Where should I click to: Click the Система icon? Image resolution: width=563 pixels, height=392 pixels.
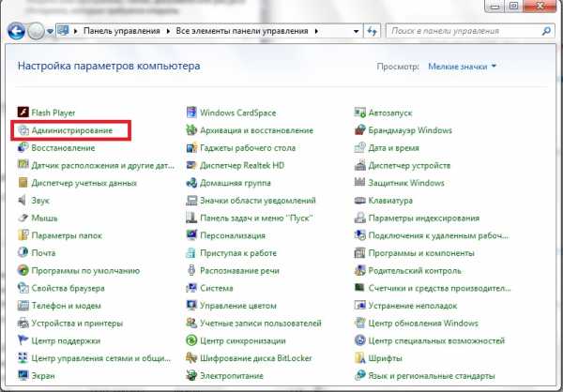coord(191,288)
